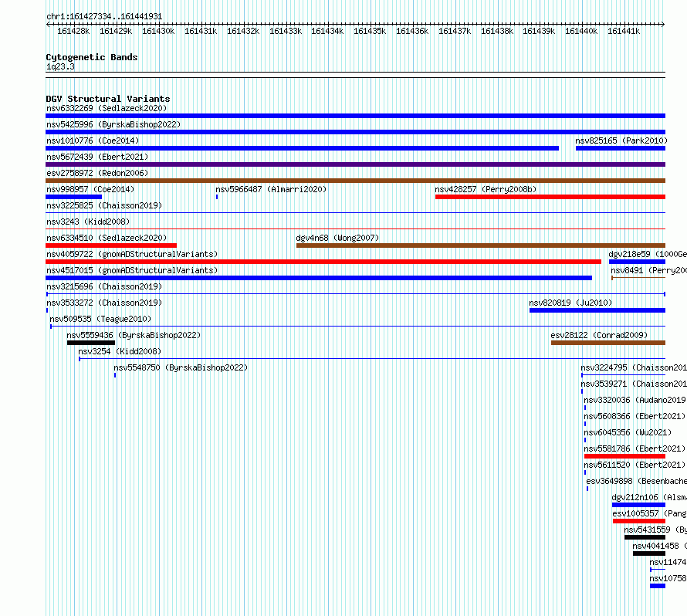Viewport: 687px width, 616px height.
Task: Select nsv998957 (Coe2014) label
Action: pyautogui.click(x=90, y=189)
